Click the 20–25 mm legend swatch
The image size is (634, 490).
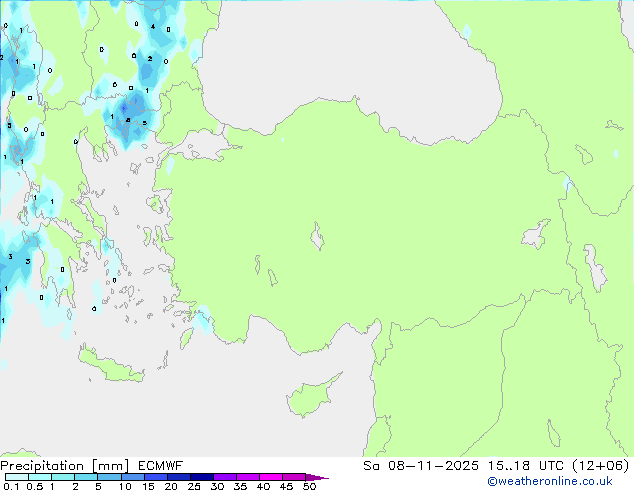point(178,477)
